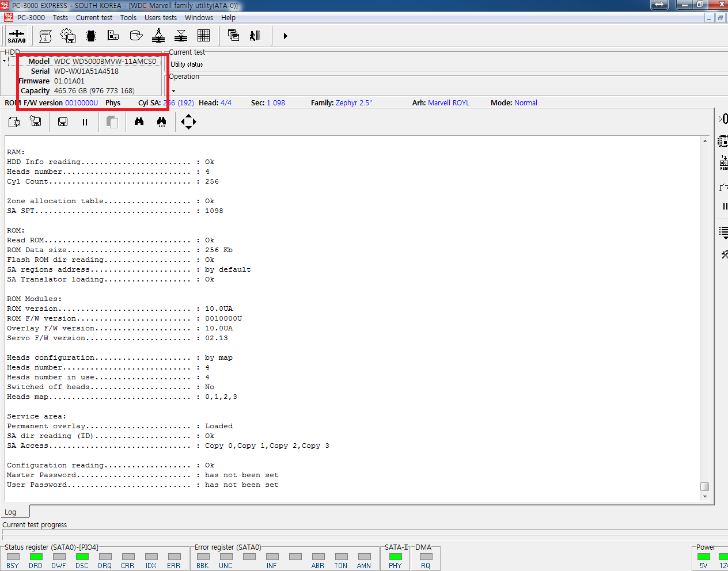Click the crossed tools icon on right sidebar

pos(724,254)
